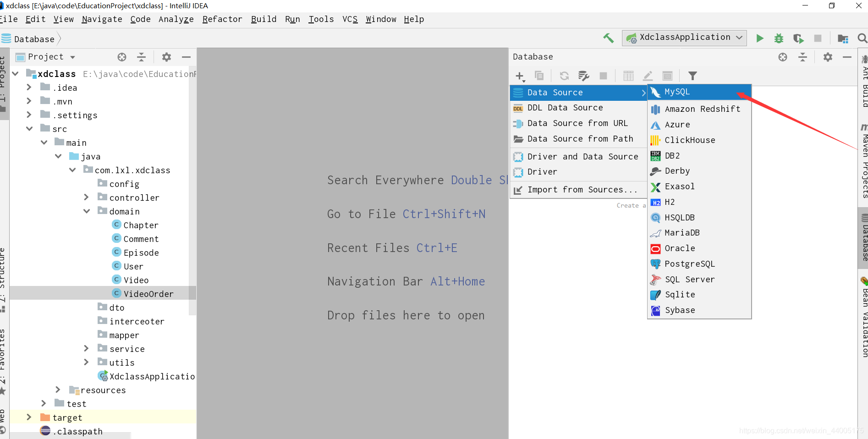Open the Maven Projects side tab
The height and width of the screenshot is (439, 868).
863,160
